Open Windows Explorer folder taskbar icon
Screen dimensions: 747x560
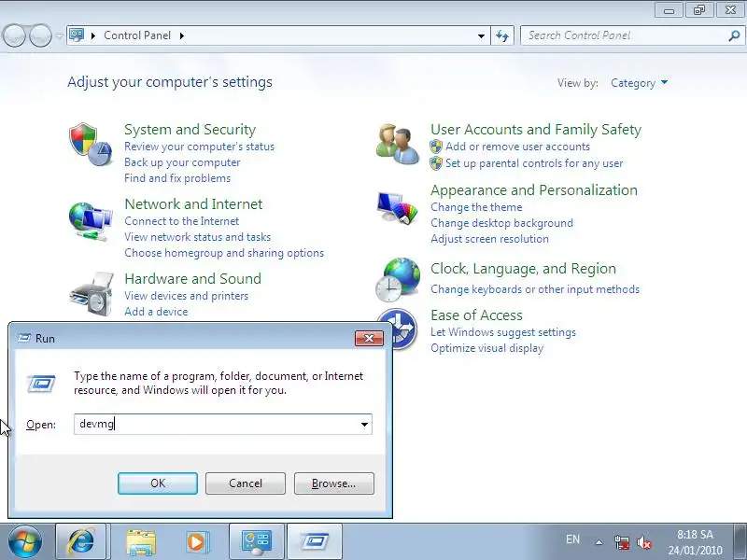141,541
